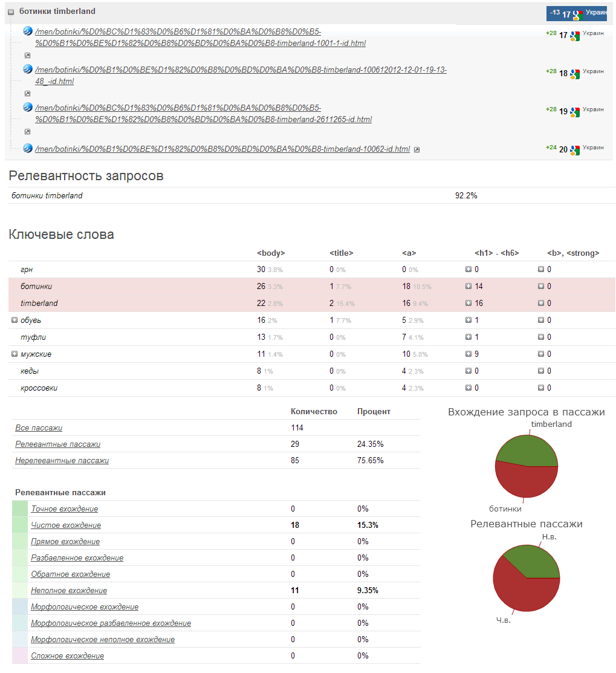
Task: Click Google icon next to position 20
Action: 575,150
